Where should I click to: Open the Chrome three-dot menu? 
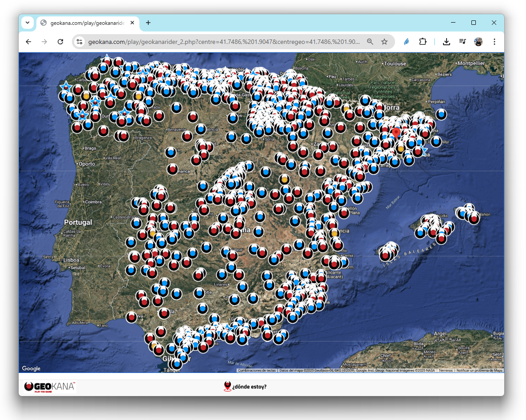494,42
